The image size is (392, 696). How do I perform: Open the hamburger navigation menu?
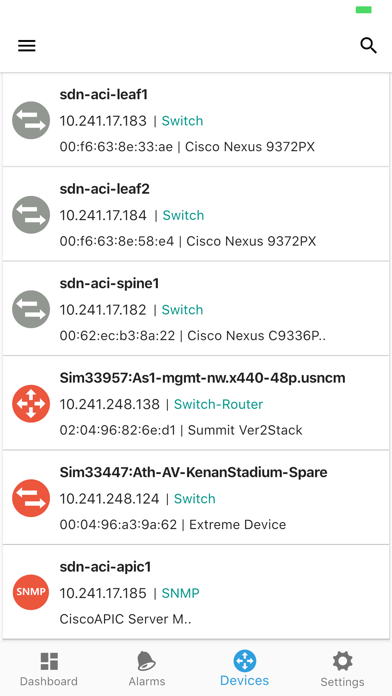click(x=27, y=45)
